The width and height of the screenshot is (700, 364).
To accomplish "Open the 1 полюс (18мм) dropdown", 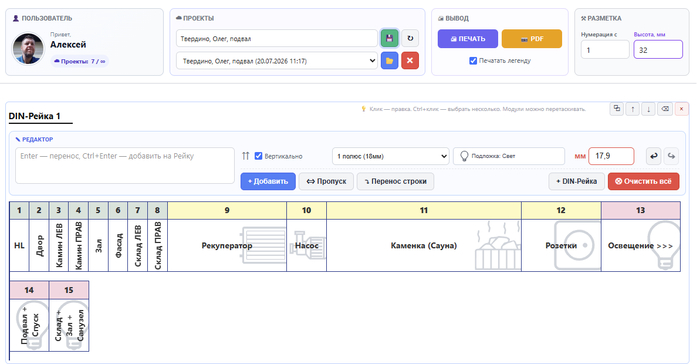I will click(x=391, y=156).
